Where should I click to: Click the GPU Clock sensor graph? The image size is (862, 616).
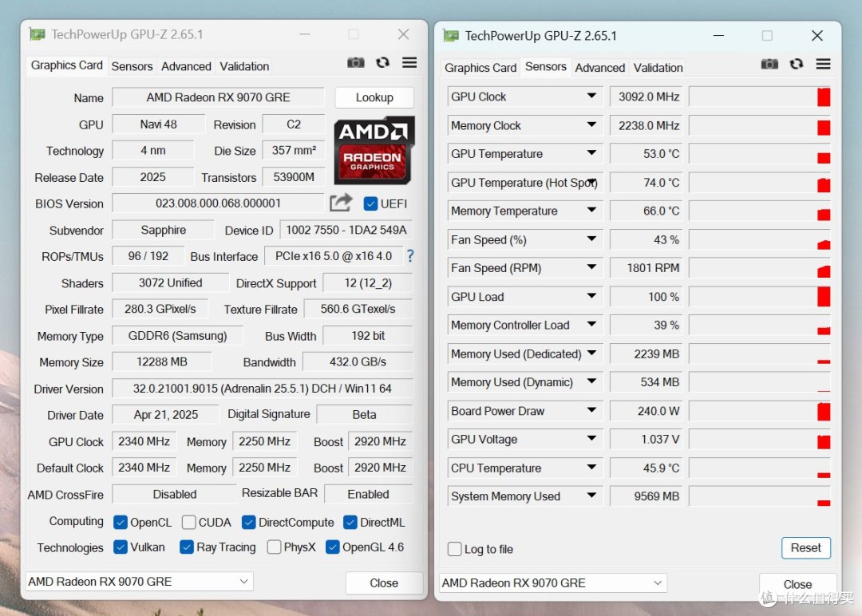pos(760,97)
